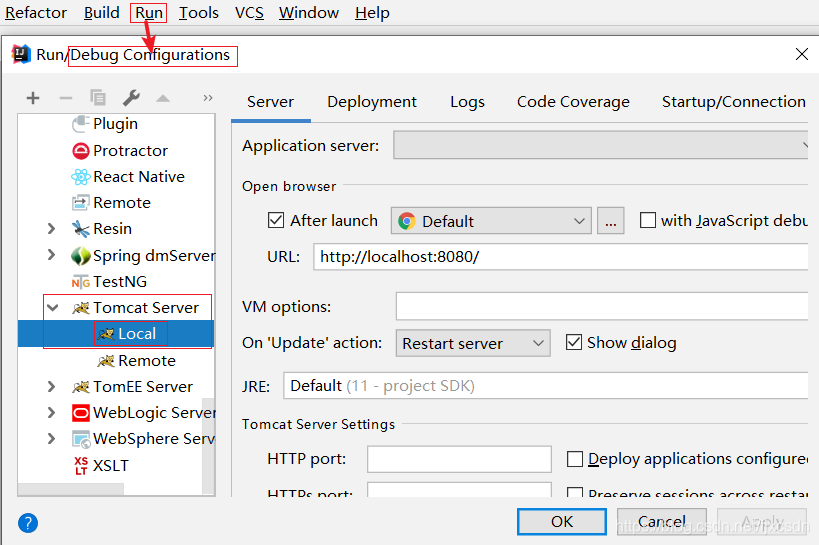Click the browse ellipsis button next to browser
819x545 pixels.
point(611,221)
